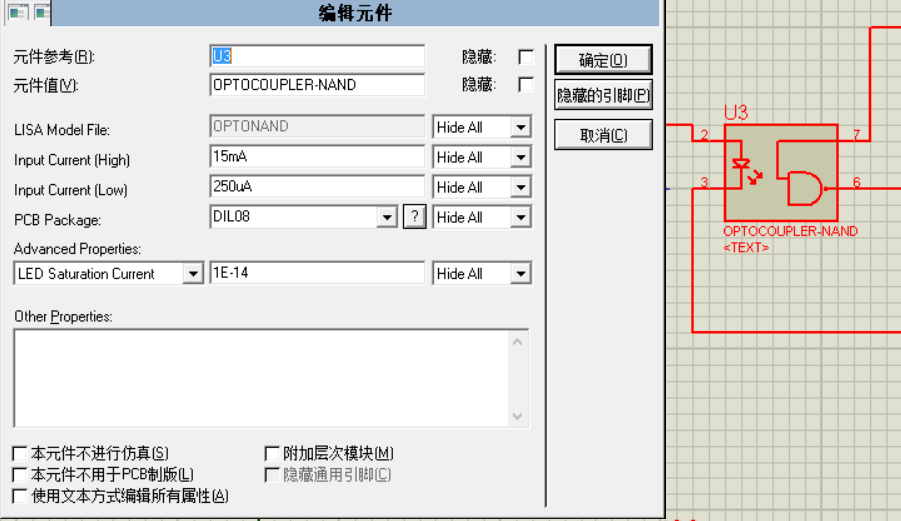The image size is (901, 521).
Task: Expand the LED Saturation Current property dropdown
Action: click(x=193, y=274)
